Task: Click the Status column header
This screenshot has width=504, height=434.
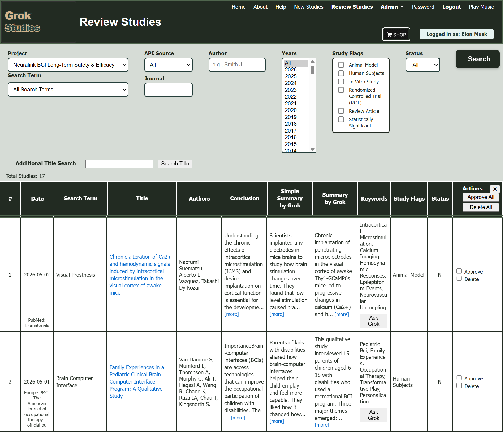Action: (440, 199)
